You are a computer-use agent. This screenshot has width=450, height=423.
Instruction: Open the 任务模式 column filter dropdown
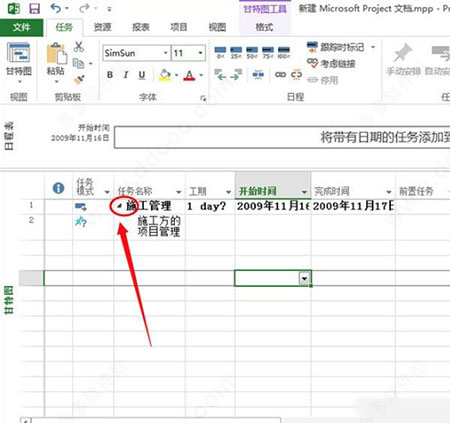click(107, 192)
